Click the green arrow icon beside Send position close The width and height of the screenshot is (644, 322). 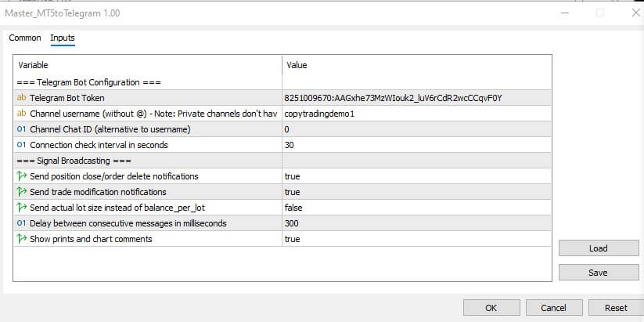21,176
